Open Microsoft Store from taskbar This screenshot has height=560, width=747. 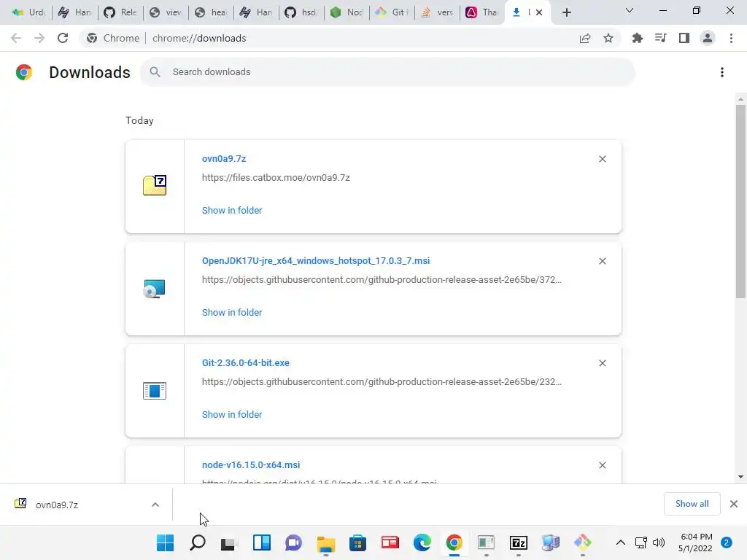point(357,542)
